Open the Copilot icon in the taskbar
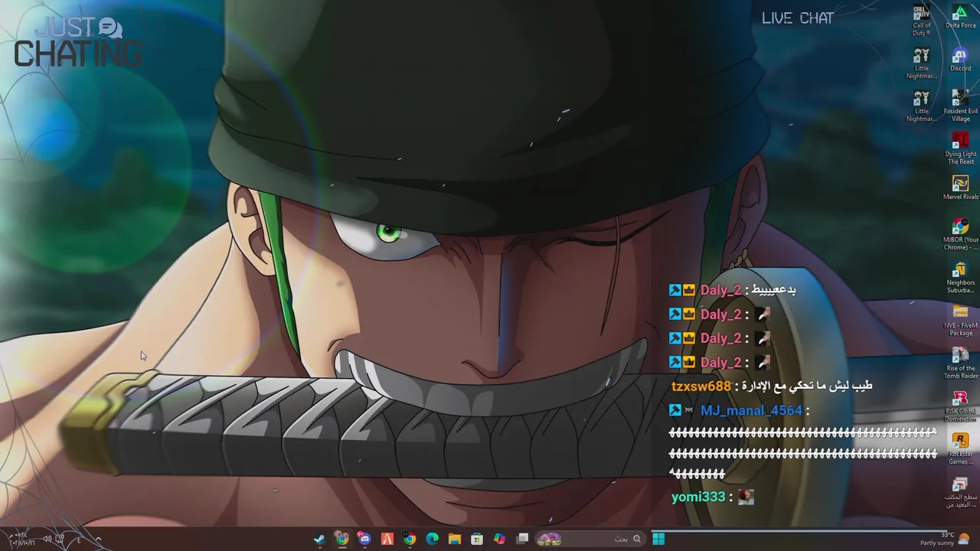The width and height of the screenshot is (980, 551). click(x=500, y=539)
